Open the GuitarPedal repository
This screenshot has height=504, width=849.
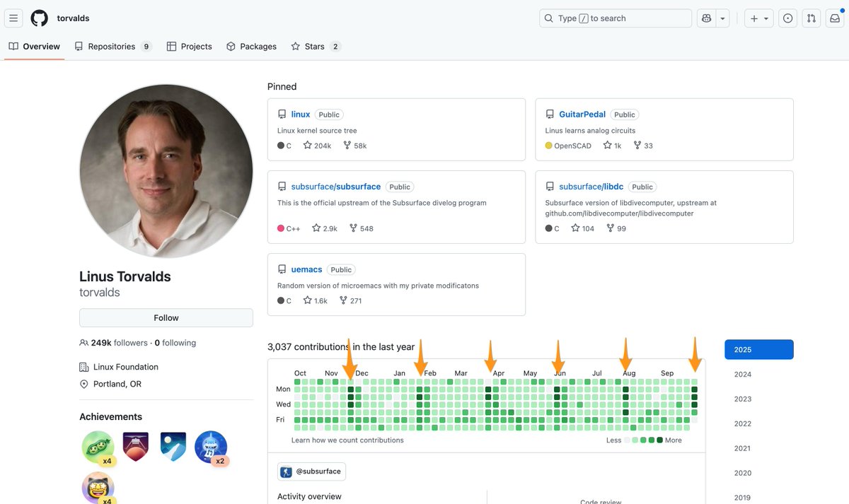coord(582,115)
